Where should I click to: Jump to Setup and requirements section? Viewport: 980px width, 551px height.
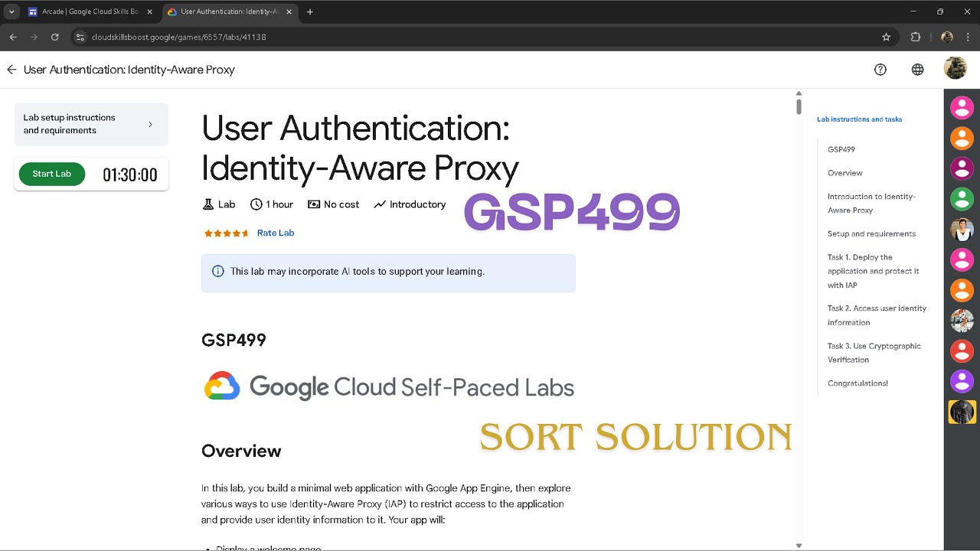point(871,233)
